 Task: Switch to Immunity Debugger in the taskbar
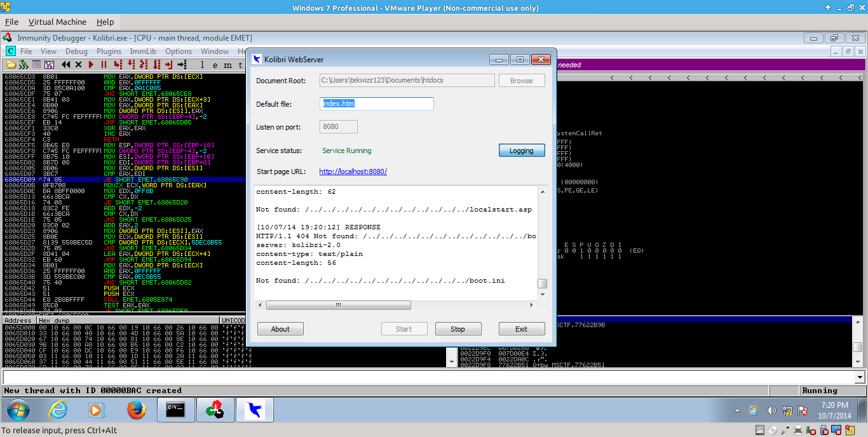click(x=215, y=410)
